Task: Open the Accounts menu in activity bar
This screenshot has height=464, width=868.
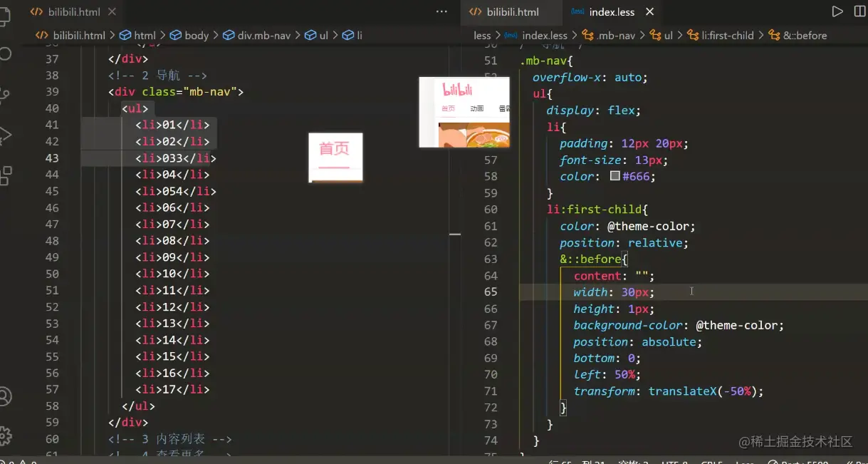Action: point(4,396)
